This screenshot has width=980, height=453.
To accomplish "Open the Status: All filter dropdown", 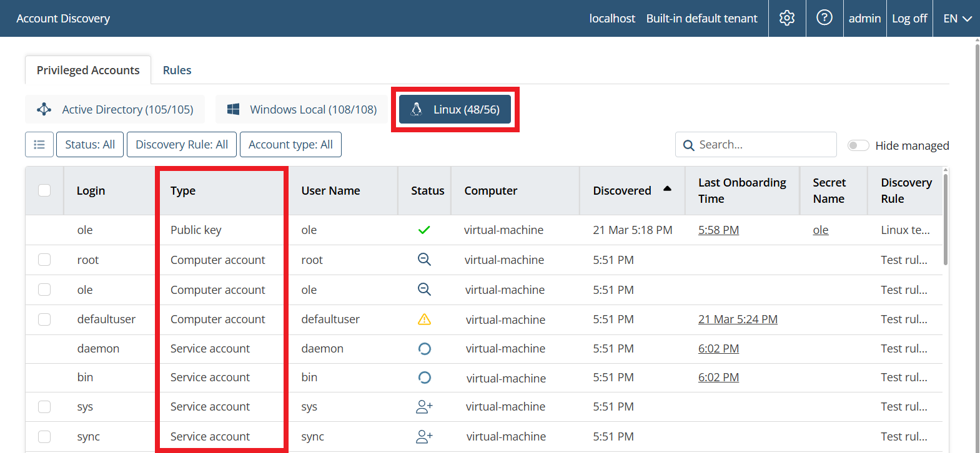I will click(x=90, y=145).
